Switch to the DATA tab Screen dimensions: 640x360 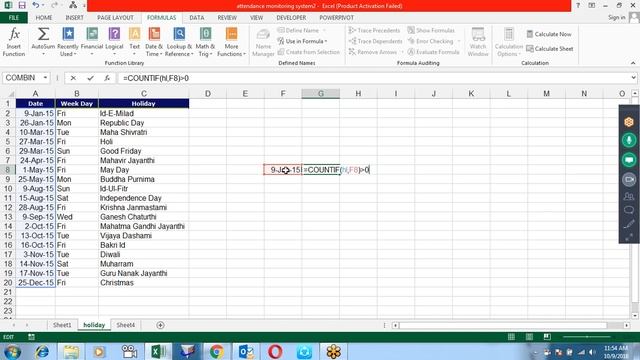click(196, 18)
